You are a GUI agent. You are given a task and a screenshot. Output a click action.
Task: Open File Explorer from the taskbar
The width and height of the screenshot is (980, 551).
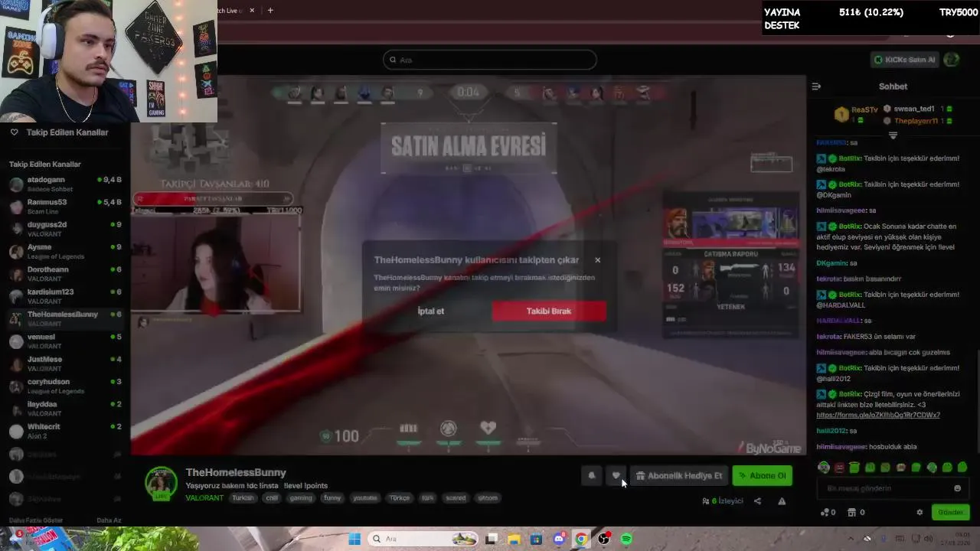coord(514,539)
